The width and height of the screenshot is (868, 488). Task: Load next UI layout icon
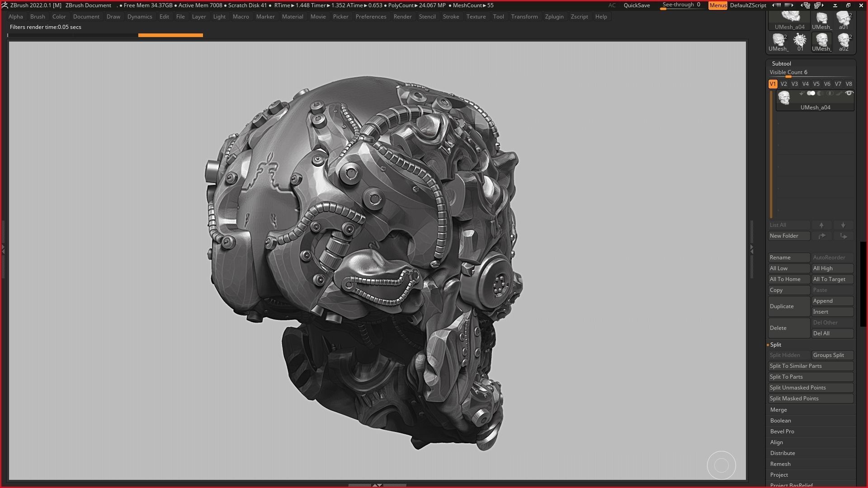[819, 5]
